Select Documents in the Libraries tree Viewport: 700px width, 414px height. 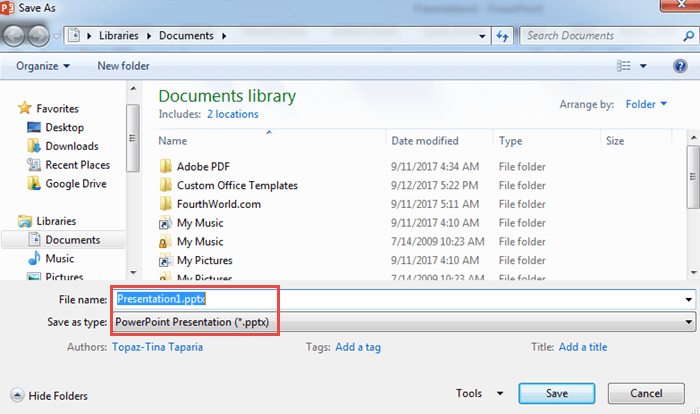coord(64,240)
